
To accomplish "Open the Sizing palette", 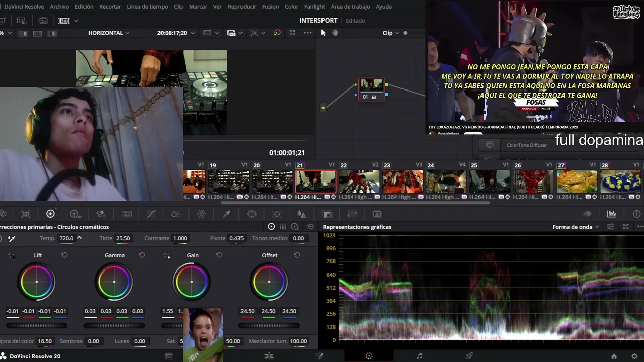I will click(x=352, y=214).
